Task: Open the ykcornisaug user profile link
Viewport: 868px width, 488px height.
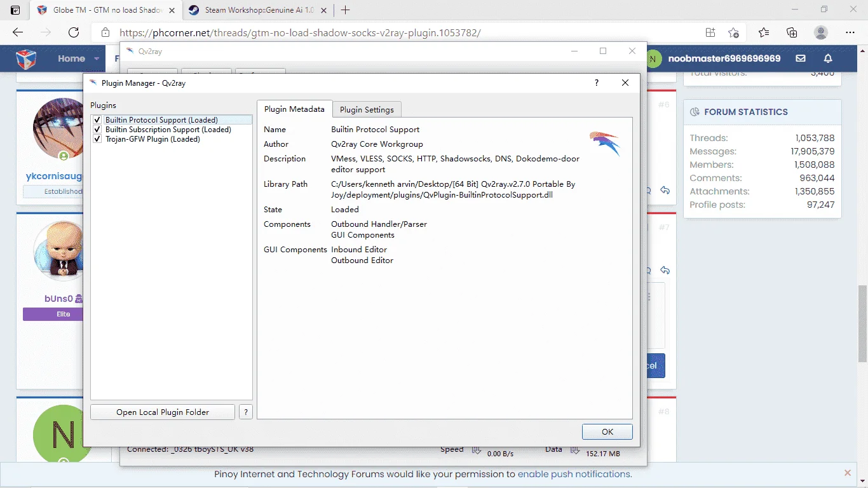Action: click(x=54, y=176)
